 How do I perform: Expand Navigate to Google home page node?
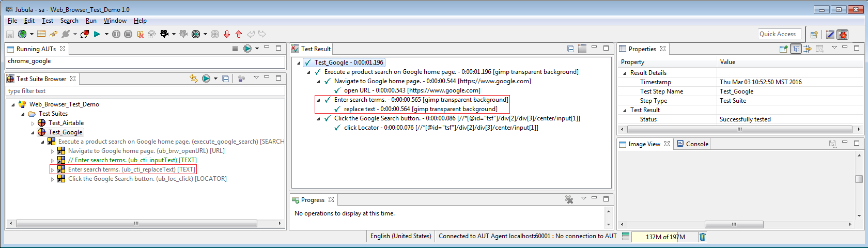coord(53,151)
